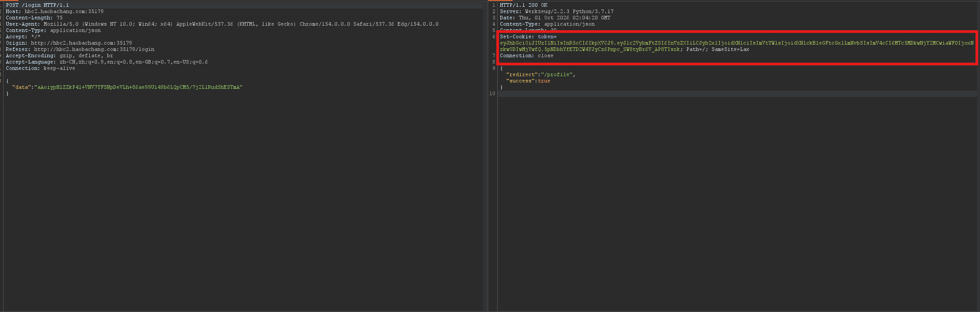Click the "data" value in the request body
Viewport: 980px width, 312px height.
(x=139, y=87)
